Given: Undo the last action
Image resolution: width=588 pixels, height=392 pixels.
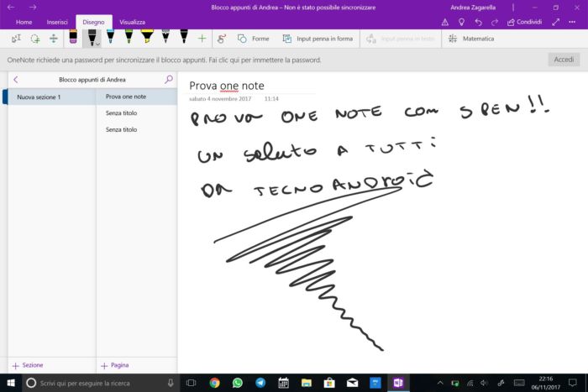Looking at the screenshot, I should point(478,22).
